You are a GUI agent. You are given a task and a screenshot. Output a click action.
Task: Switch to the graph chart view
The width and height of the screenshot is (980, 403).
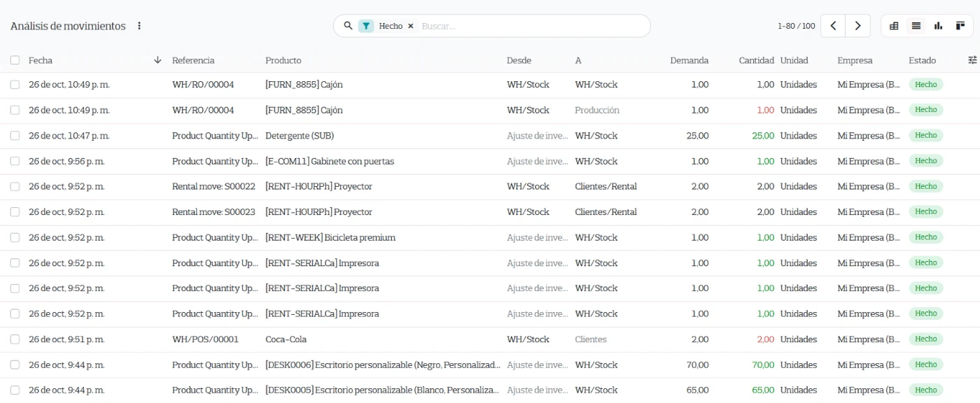click(x=939, y=26)
